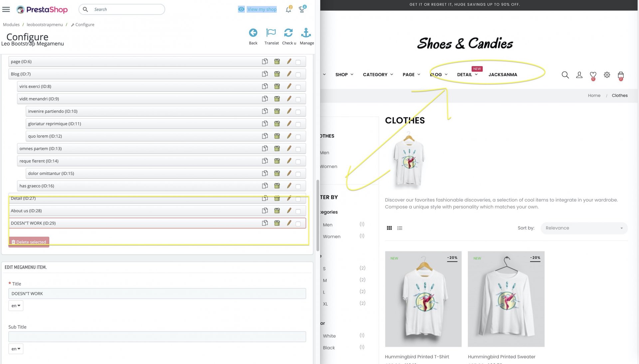Check the box for DOESN"T WORK (ID:29)
The width and height of the screenshot is (639, 364).
(298, 224)
